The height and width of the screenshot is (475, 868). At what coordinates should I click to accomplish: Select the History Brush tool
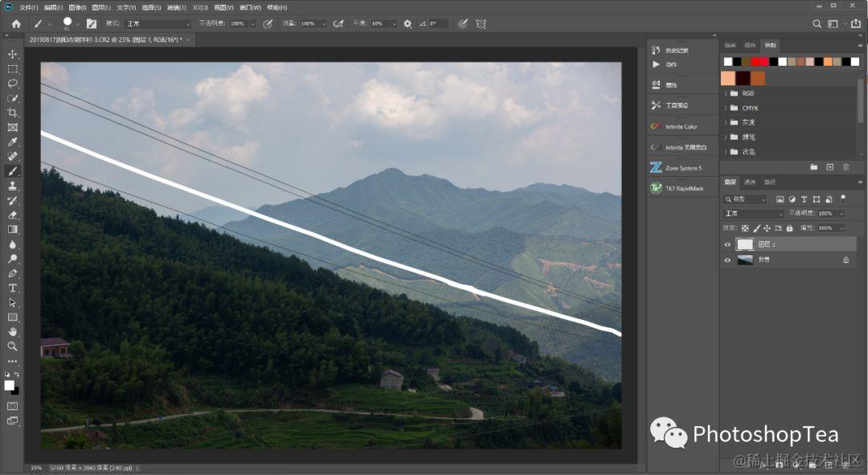click(x=12, y=200)
